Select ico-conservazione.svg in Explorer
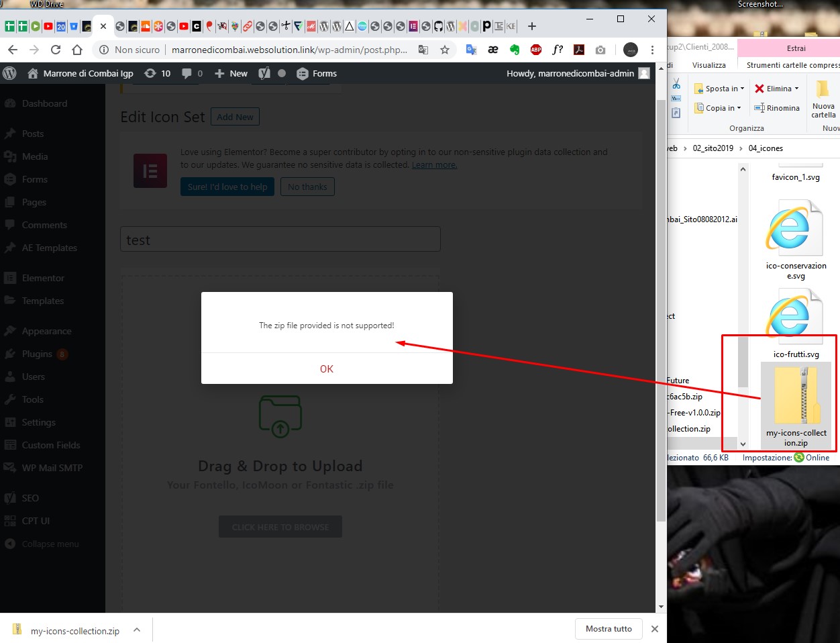 tap(796, 240)
